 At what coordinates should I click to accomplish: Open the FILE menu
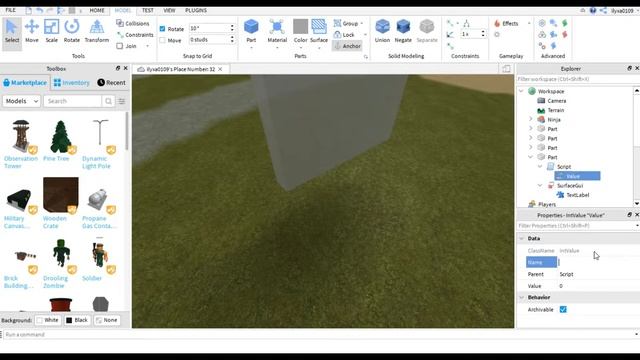[11, 10]
